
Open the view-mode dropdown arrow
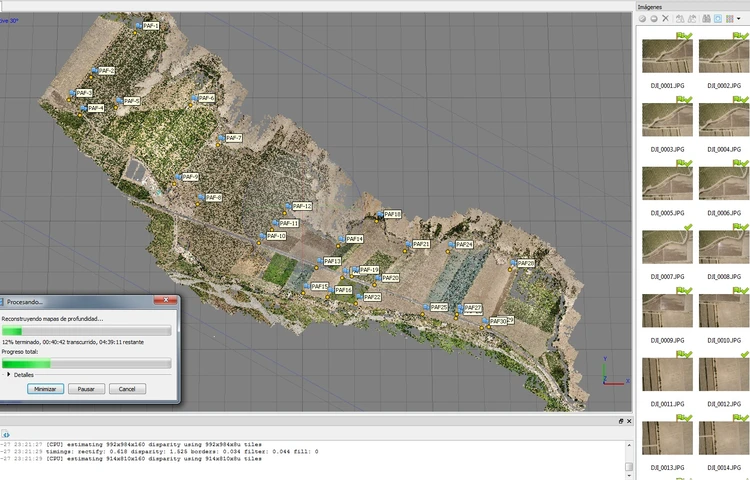739,19
